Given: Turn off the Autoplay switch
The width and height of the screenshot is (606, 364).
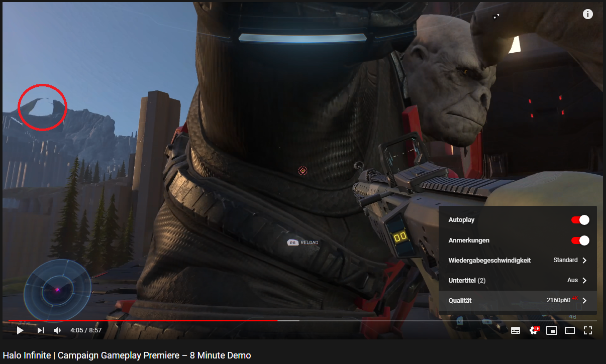Looking at the screenshot, I should click(x=580, y=220).
